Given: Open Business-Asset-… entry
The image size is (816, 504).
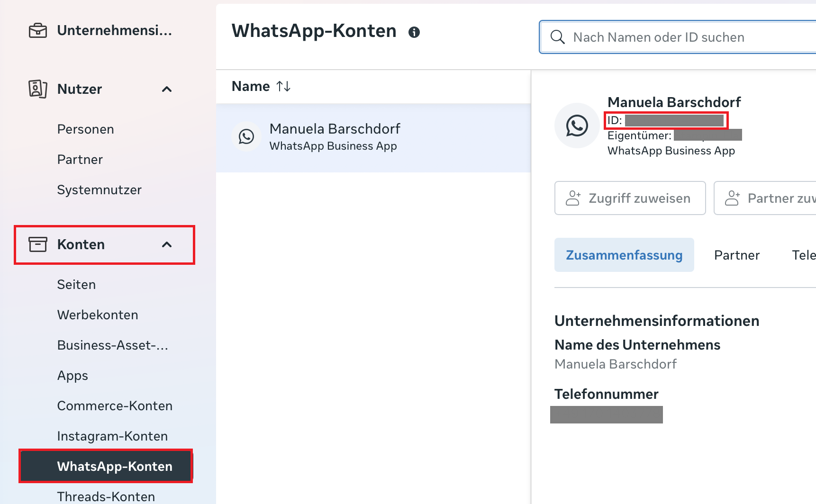Looking at the screenshot, I should pyautogui.click(x=113, y=345).
